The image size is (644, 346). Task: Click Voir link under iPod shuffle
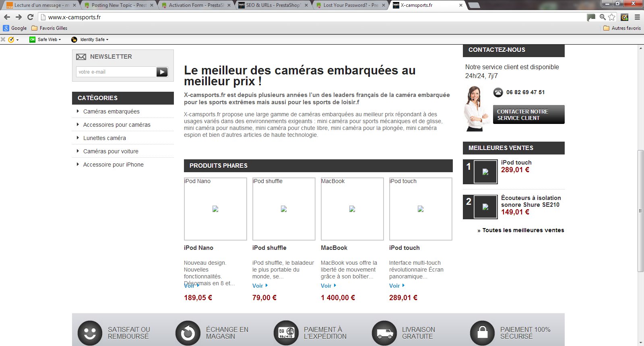260,286
